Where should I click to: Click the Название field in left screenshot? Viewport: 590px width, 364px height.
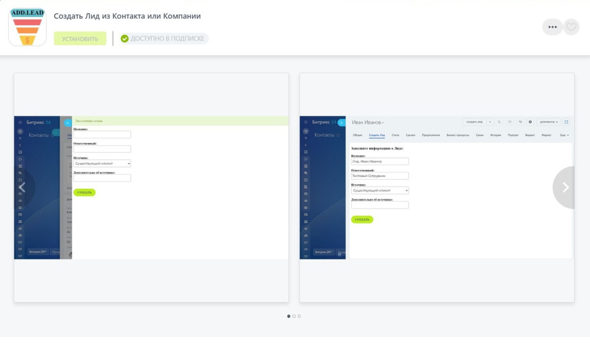coord(102,135)
